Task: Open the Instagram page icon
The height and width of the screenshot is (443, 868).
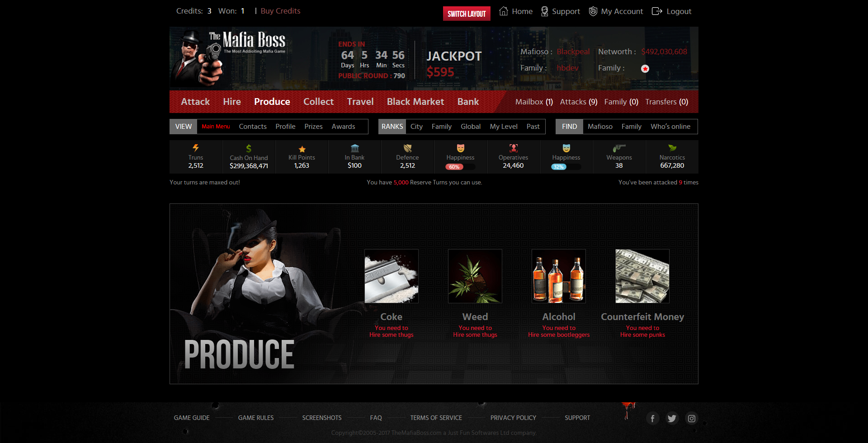Action: (x=692, y=419)
